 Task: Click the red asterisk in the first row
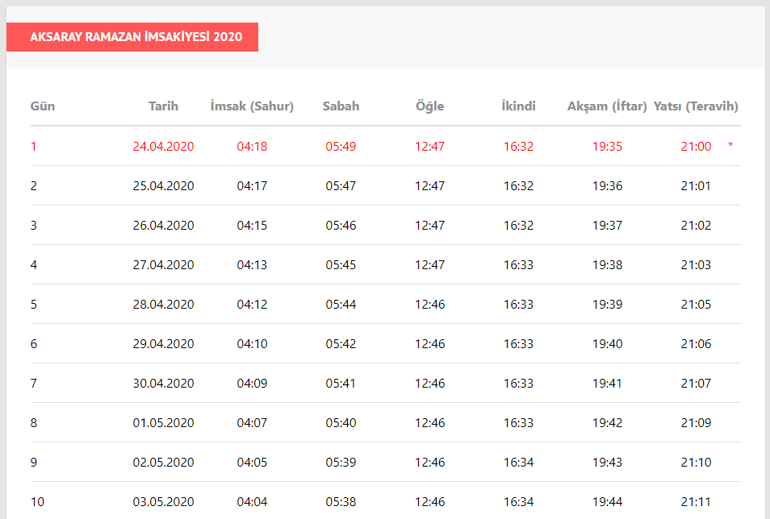point(730,147)
